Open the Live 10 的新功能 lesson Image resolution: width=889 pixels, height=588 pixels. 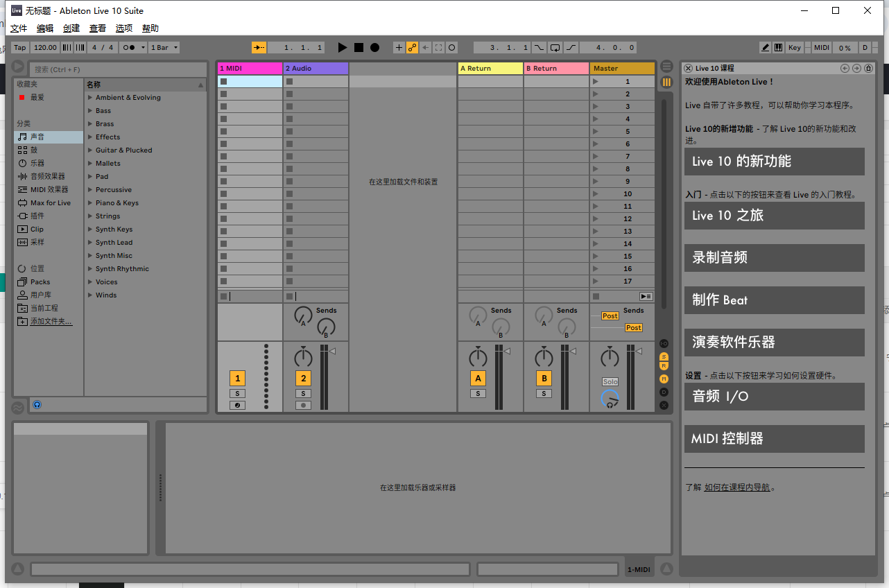point(775,162)
